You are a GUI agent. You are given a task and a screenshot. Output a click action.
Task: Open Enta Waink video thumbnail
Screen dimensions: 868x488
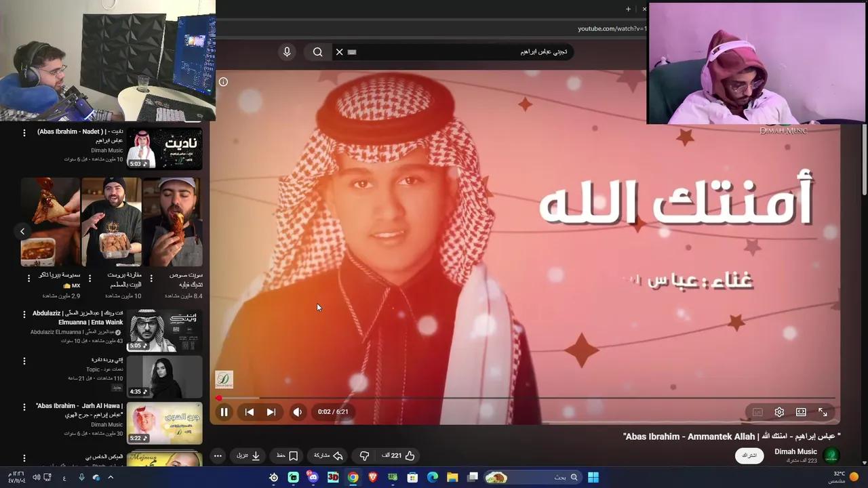(x=164, y=330)
